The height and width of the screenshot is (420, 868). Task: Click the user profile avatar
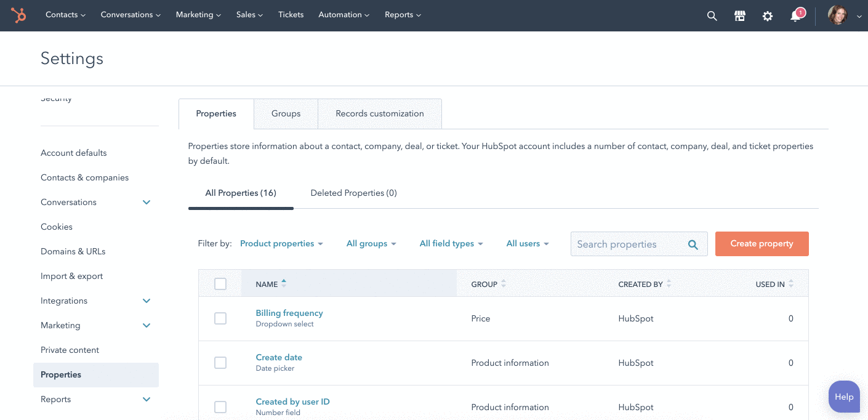(x=837, y=15)
